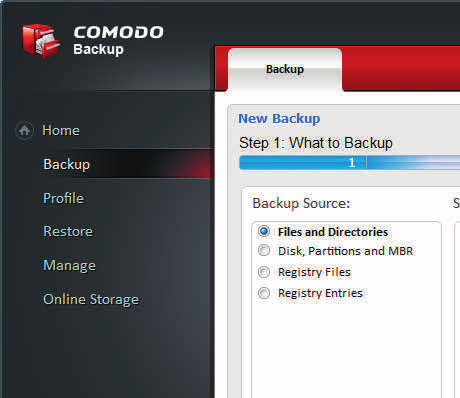Open Profile in the sidebar
Image resolution: width=460 pixels, height=398 pixels.
(63, 198)
